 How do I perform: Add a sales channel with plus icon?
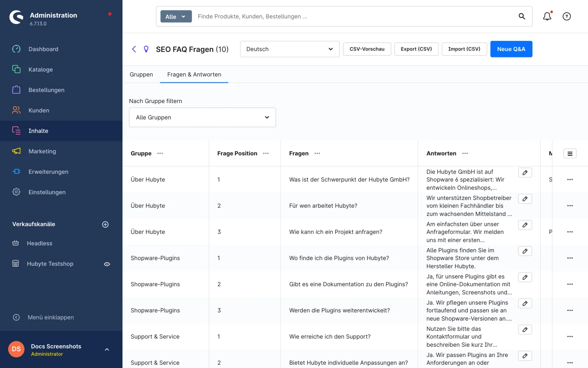[105, 224]
